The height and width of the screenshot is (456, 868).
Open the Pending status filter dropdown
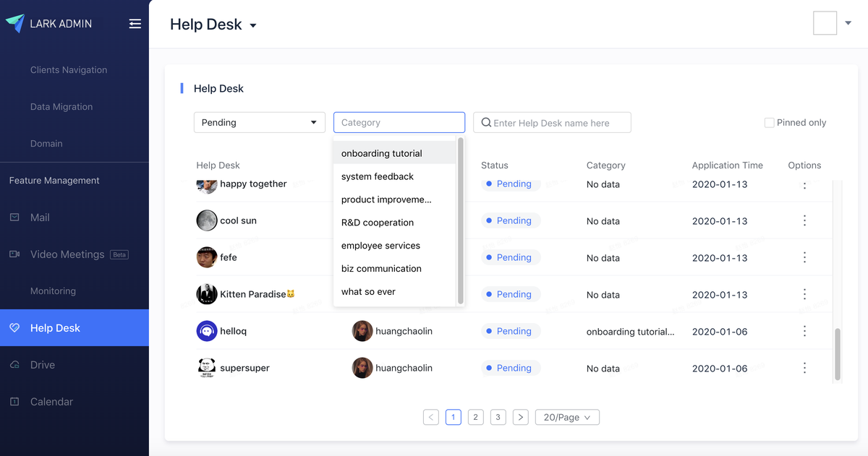(259, 123)
